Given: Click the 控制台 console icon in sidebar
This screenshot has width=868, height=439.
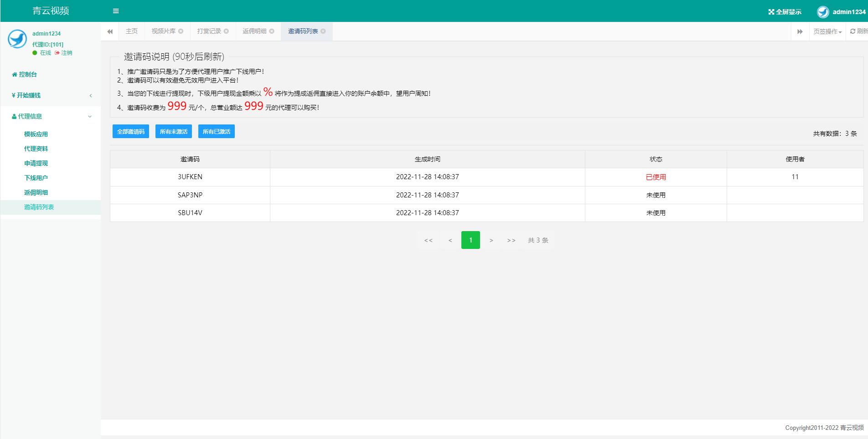Looking at the screenshot, I should (x=13, y=74).
